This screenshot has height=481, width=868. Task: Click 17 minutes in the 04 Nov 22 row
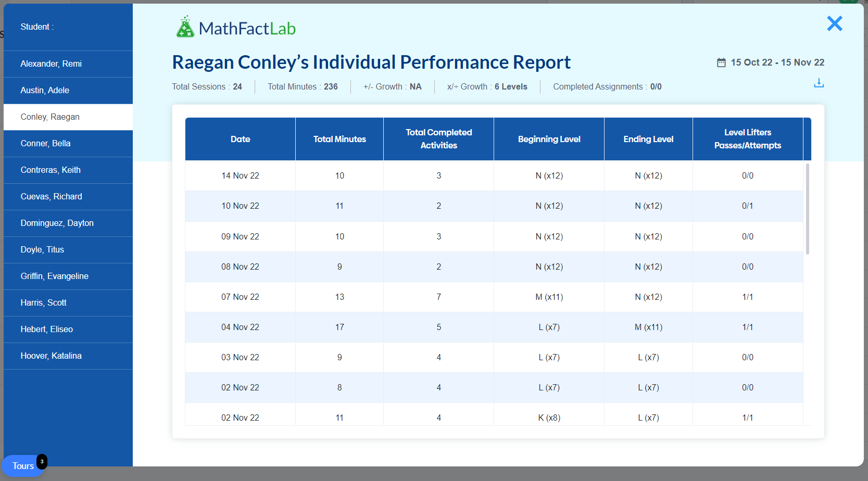(x=339, y=327)
